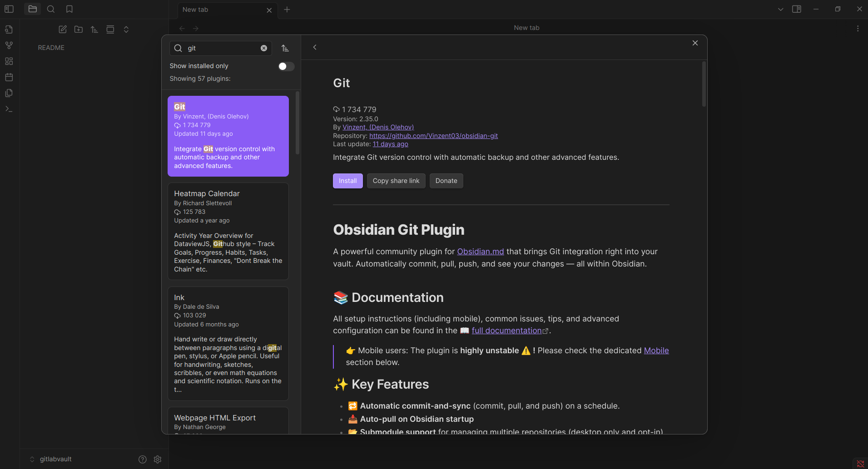Switch vault via gitlabvault selector
The image size is (868, 469).
[x=51, y=459]
